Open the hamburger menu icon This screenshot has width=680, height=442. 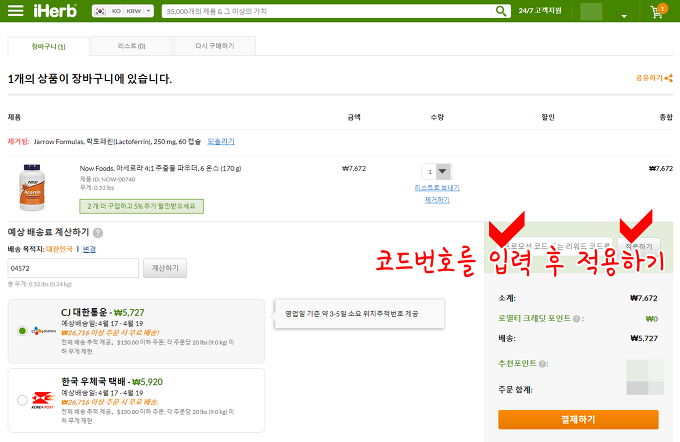click(16, 10)
